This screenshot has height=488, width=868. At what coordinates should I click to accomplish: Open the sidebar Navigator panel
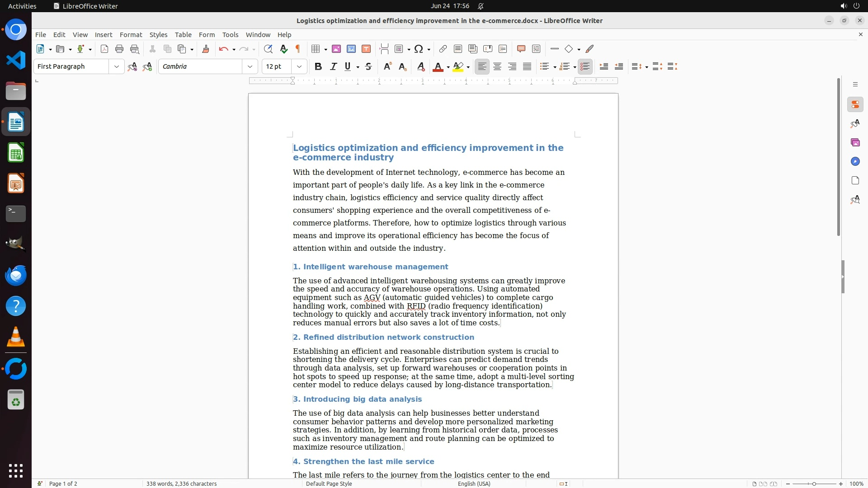click(855, 162)
